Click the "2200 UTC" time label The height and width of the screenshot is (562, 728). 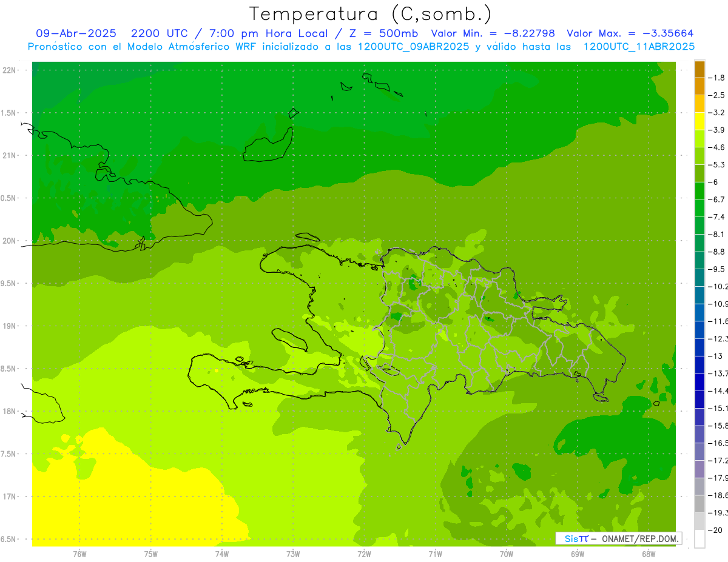tap(159, 33)
